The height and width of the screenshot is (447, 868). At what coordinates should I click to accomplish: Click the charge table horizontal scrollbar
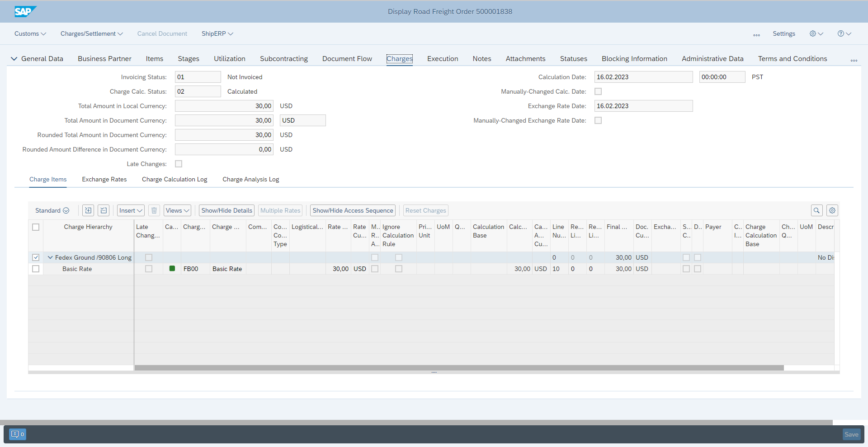(459, 368)
